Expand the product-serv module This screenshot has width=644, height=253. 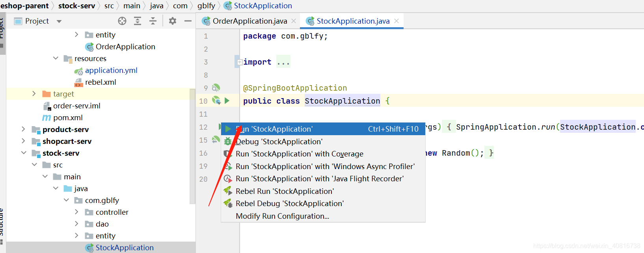pyautogui.click(x=23, y=129)
